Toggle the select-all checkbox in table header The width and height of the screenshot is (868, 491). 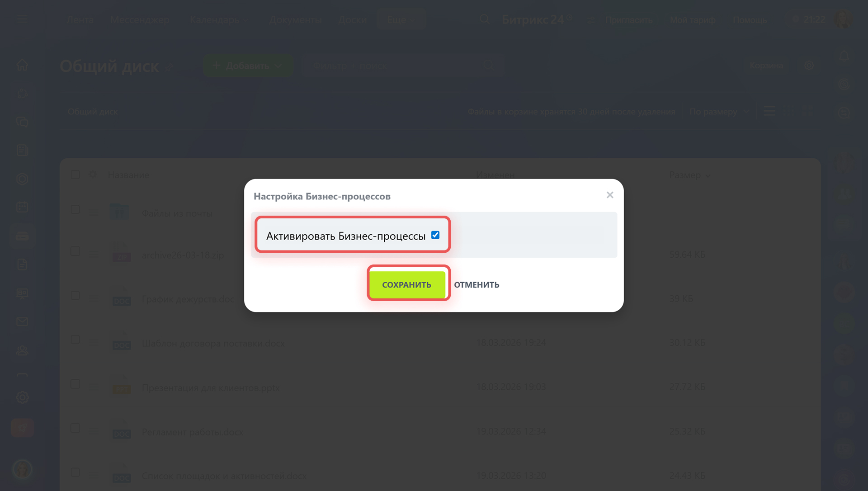75,175
